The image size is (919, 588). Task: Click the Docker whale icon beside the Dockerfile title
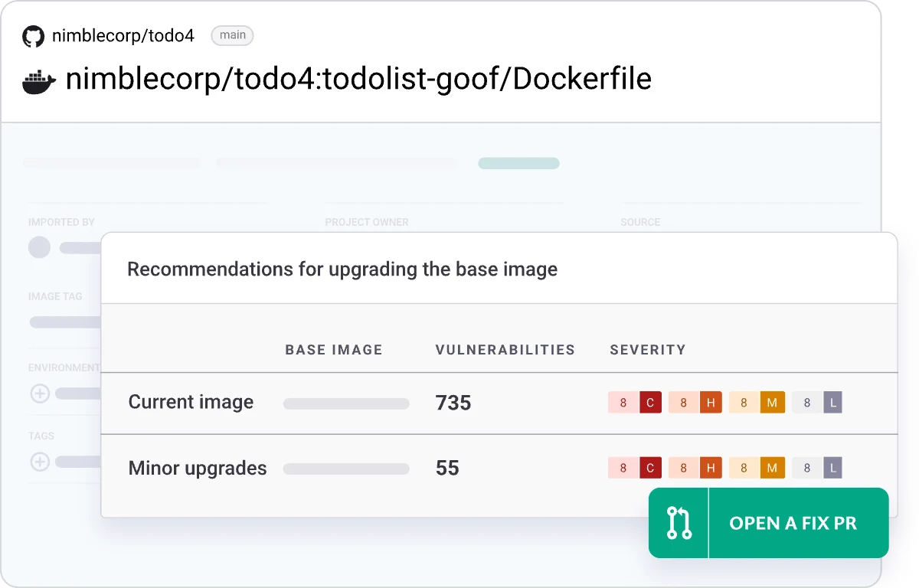click(38, 80)
